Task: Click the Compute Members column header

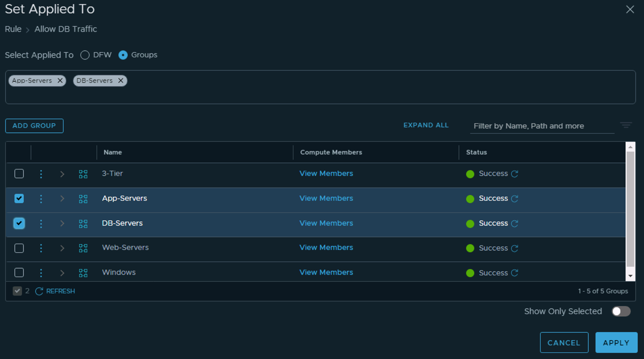Action: (331, 152)
